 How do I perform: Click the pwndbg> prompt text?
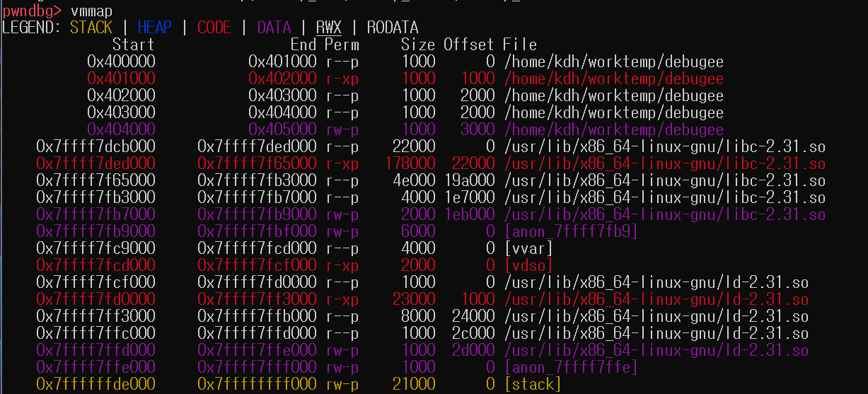31,11
